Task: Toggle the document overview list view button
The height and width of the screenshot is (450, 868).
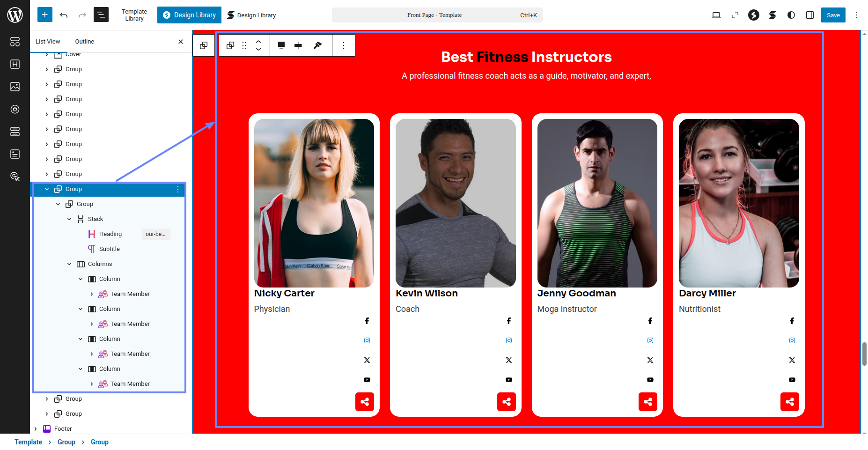Action: [101, 15]
